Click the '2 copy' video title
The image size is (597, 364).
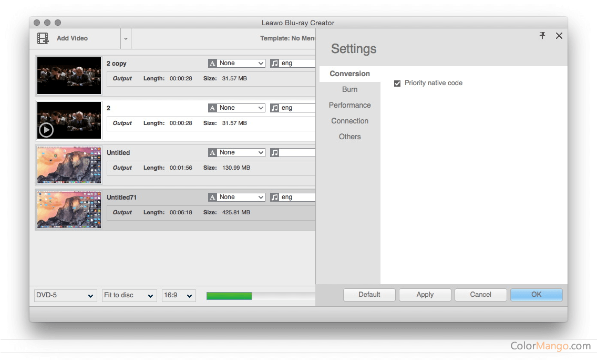[117, 64]
